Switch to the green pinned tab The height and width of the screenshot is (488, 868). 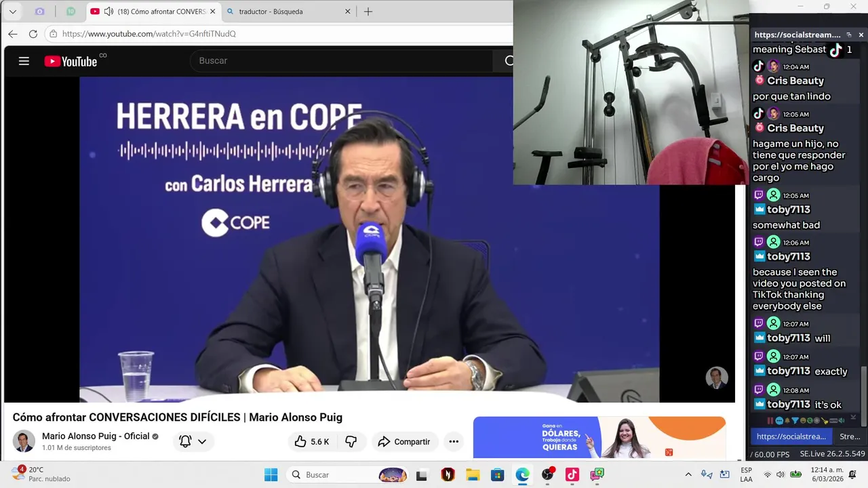[71, 12]
